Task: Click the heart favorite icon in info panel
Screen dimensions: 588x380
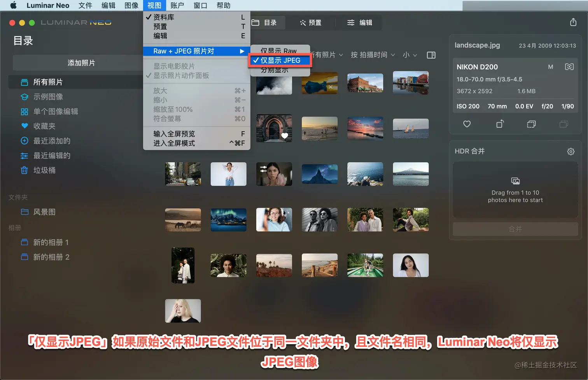Action: [x=467, y=124]
